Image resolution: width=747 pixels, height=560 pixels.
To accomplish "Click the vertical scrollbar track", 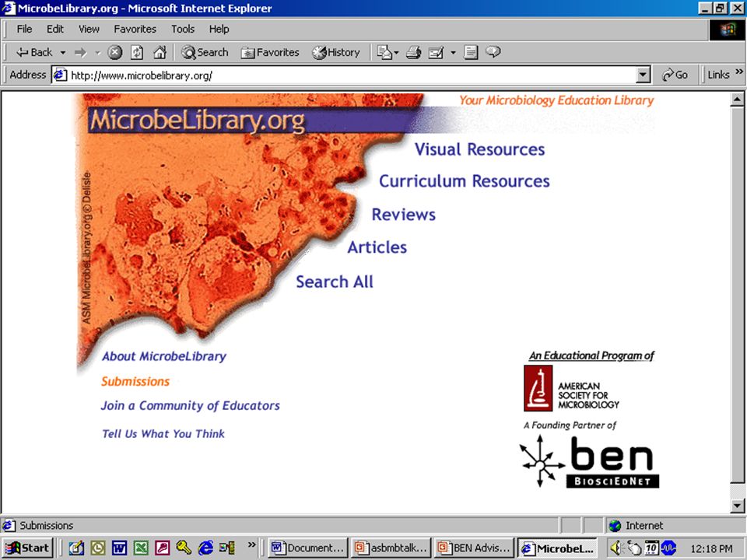I will click(x=737, y=491).
